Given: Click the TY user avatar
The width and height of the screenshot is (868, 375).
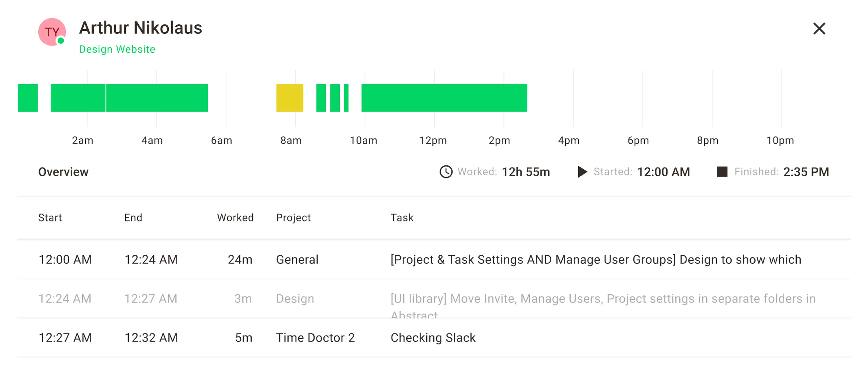Looking at the screenshot, I should (52, 32).
